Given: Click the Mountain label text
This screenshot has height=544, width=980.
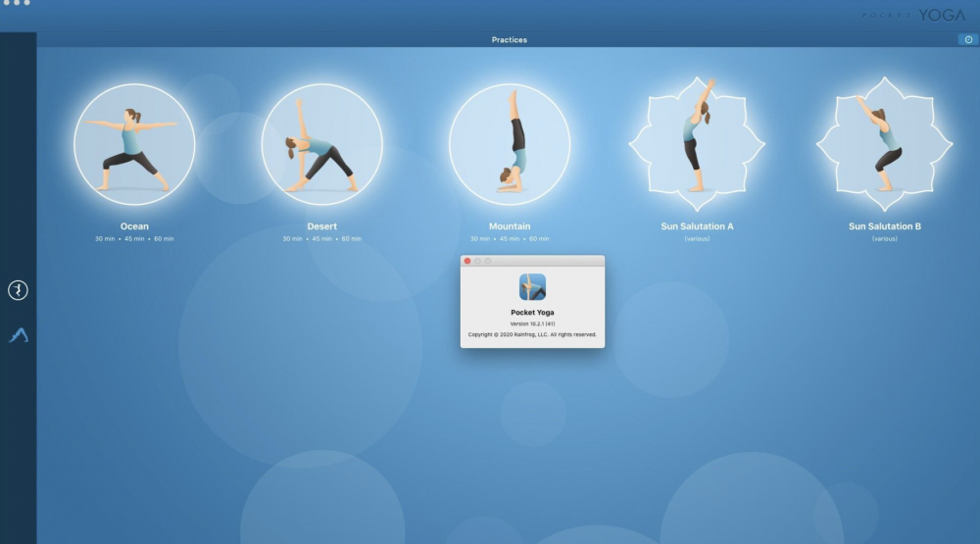Looking at the screenshot, I should point(510,226).
